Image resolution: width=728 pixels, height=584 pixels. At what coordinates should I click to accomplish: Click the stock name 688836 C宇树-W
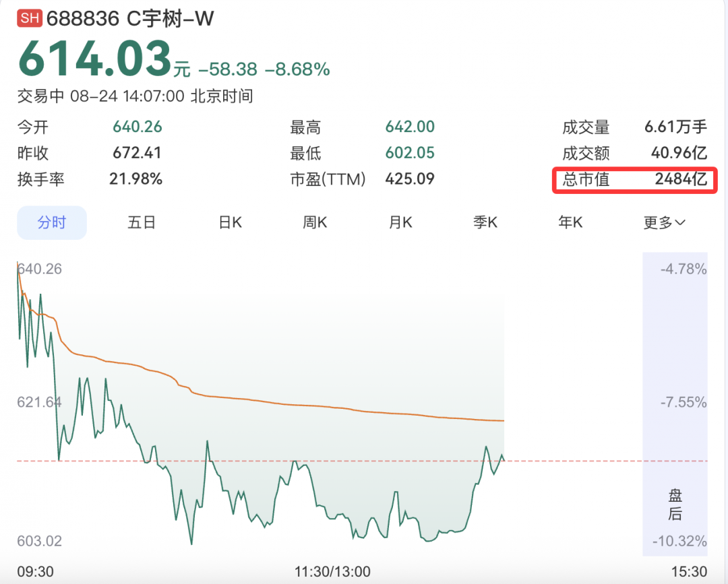(130, 19)
